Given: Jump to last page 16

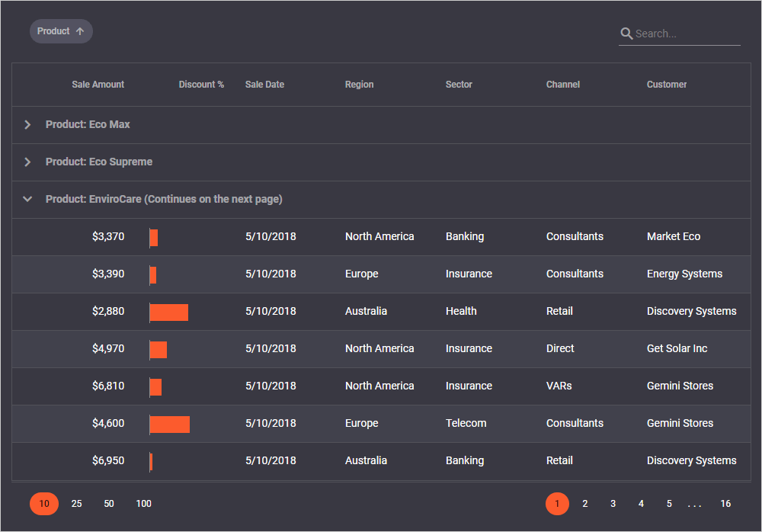Looking at the screenshot, I should coord(725,504).
